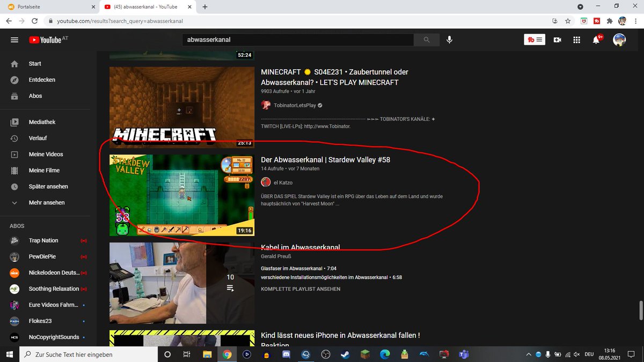This screenshot has width=644, height=362.
Task: Open the YouTube apps grid
Action: pyautogui.click(x=577, y=40)
